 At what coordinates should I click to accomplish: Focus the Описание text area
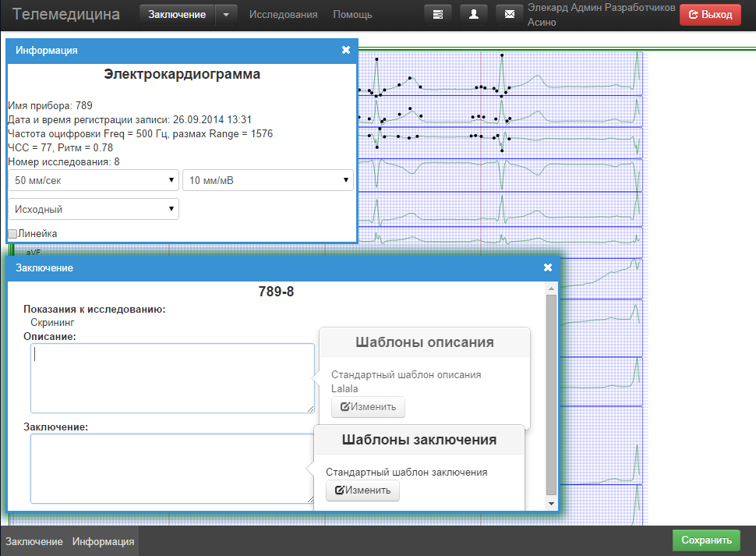172,378
